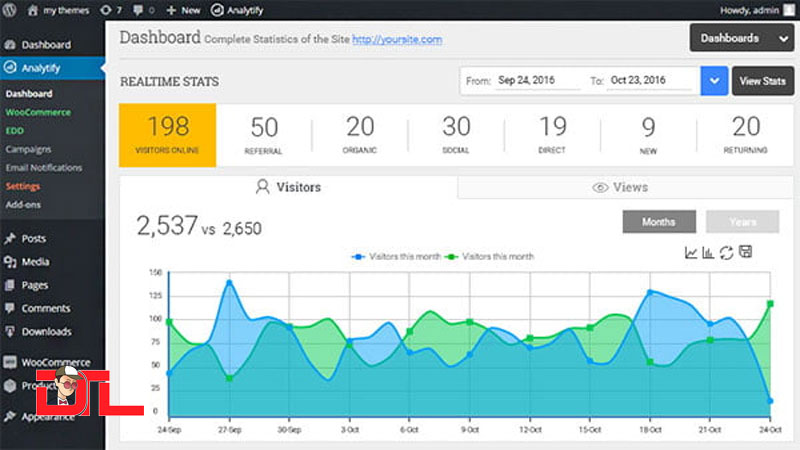The width and height of the screenshot is (800, 450).
Task: Open the Dashboards dropdown
Action: click(x=742, y=38)
